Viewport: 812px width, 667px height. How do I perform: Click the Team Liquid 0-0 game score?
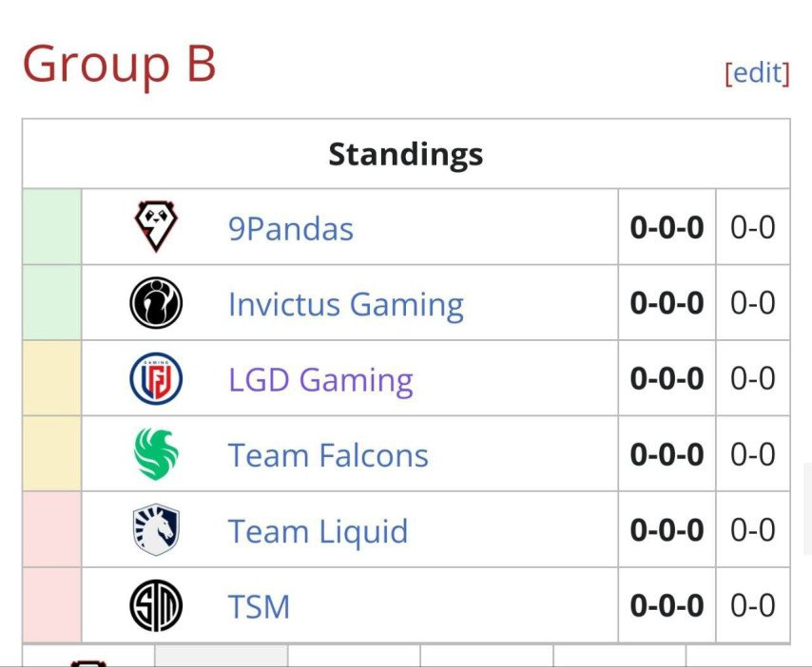tap(753, 530)
